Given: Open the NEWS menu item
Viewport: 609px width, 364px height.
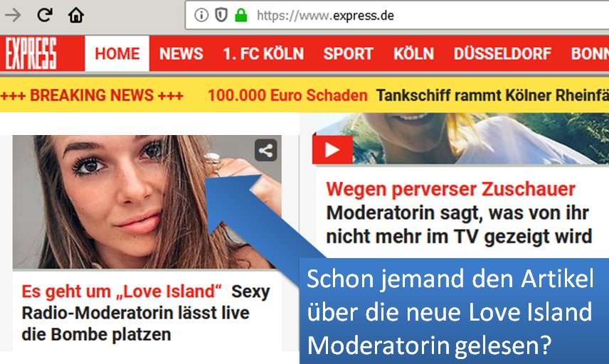Looking at the screenshot, I should tap(181, 53).
